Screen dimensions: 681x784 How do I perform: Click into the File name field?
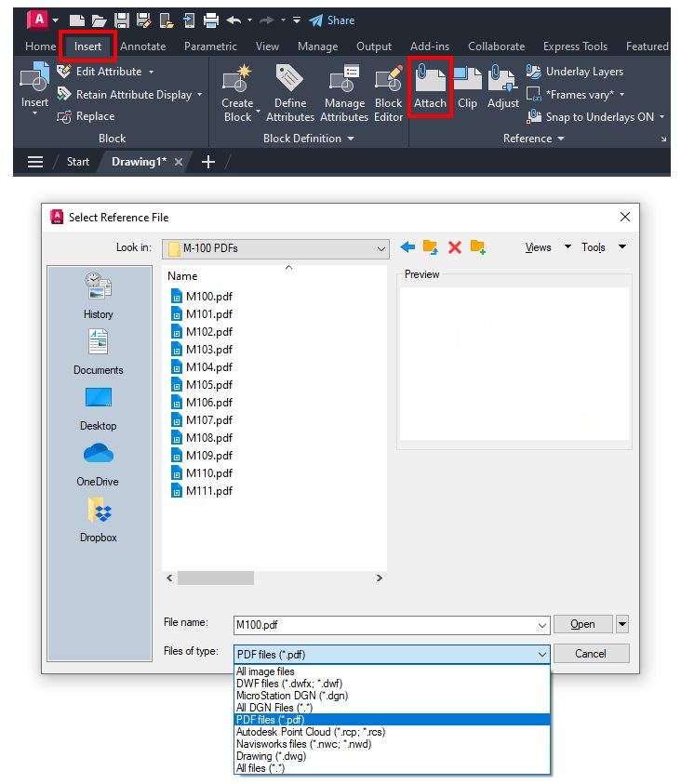[392, 625]
